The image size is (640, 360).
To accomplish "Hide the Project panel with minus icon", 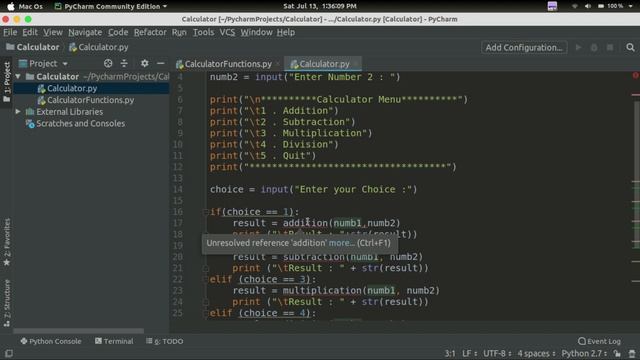I will pos(161,63).
